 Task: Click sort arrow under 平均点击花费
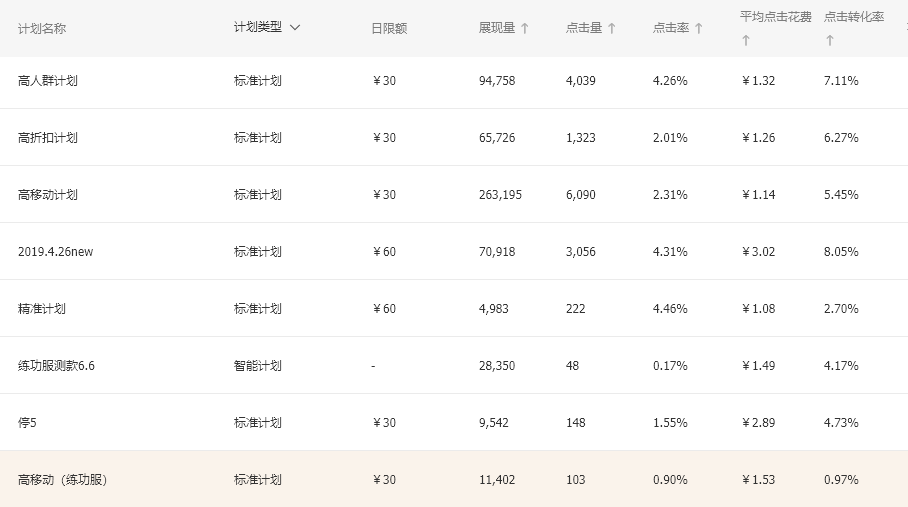[x=745, y=40]
